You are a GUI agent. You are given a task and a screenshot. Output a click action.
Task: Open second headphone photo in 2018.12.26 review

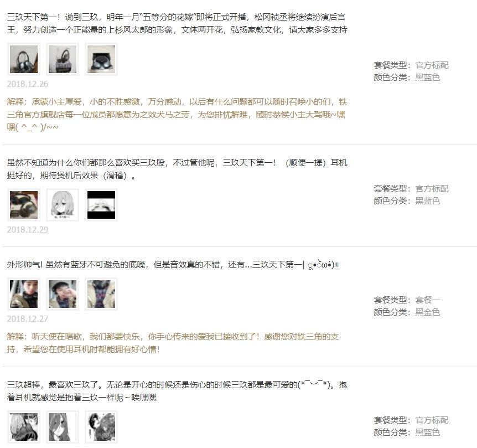tap(63, 59)
